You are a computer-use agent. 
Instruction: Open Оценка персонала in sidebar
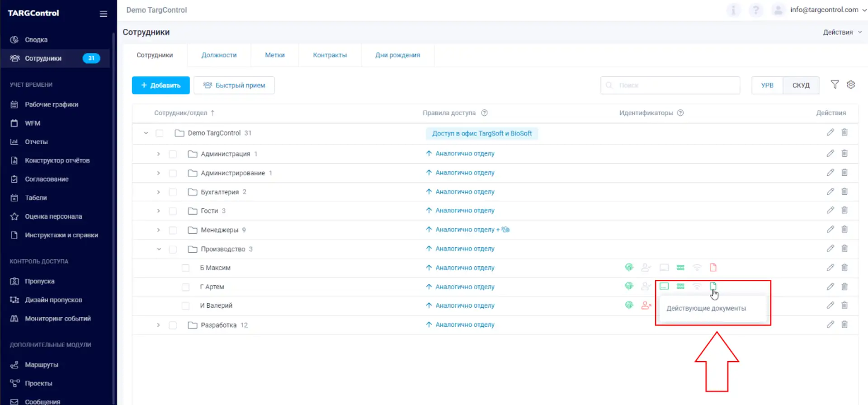click(x=53, y=217)
